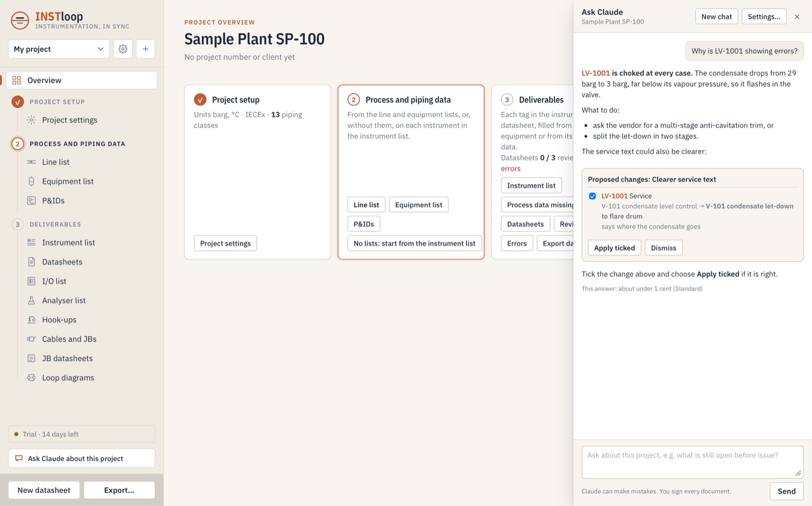Screen dimensions: 812x506
Task: Click the P&IDs button in Process card
Action: 364,224
